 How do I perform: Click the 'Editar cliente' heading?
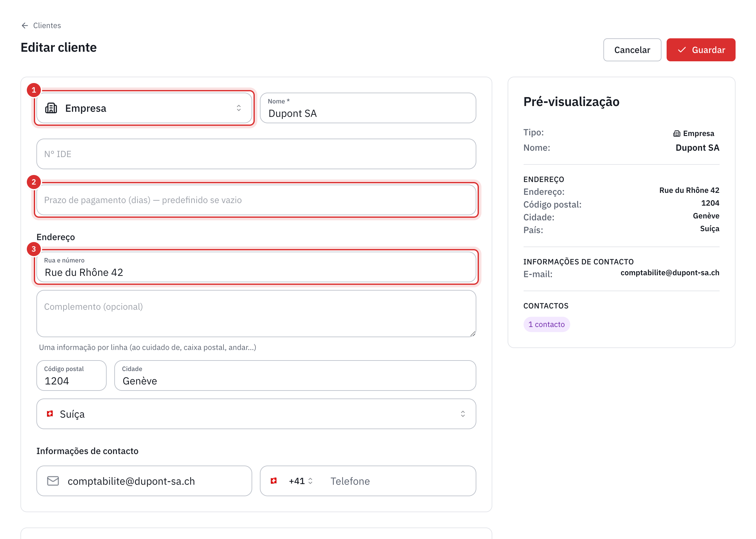click(x=59, y=48)
